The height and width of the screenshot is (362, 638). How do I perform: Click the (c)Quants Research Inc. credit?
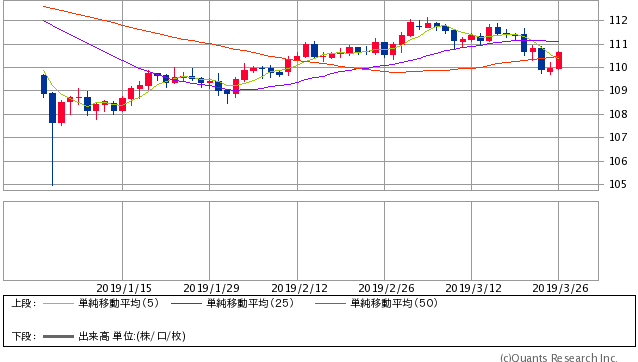559,358
